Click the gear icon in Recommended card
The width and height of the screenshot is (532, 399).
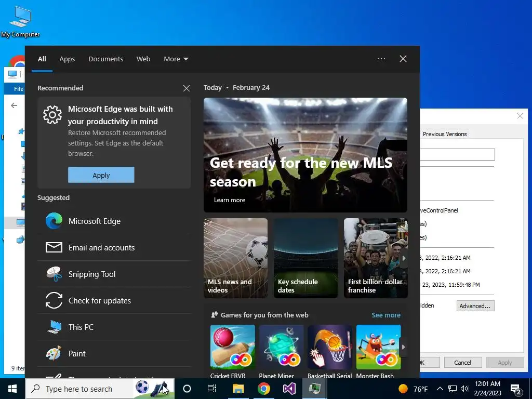(x=52, y=115)
